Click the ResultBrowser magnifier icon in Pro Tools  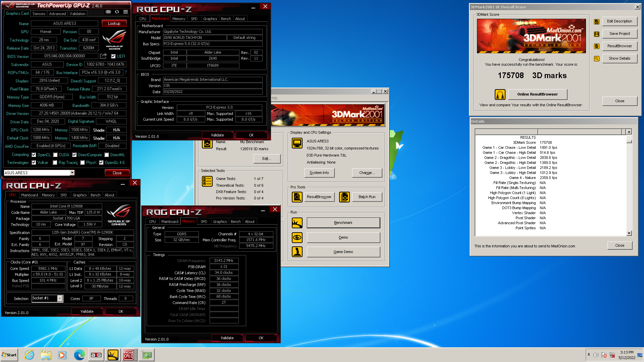(x=297, y=197)
